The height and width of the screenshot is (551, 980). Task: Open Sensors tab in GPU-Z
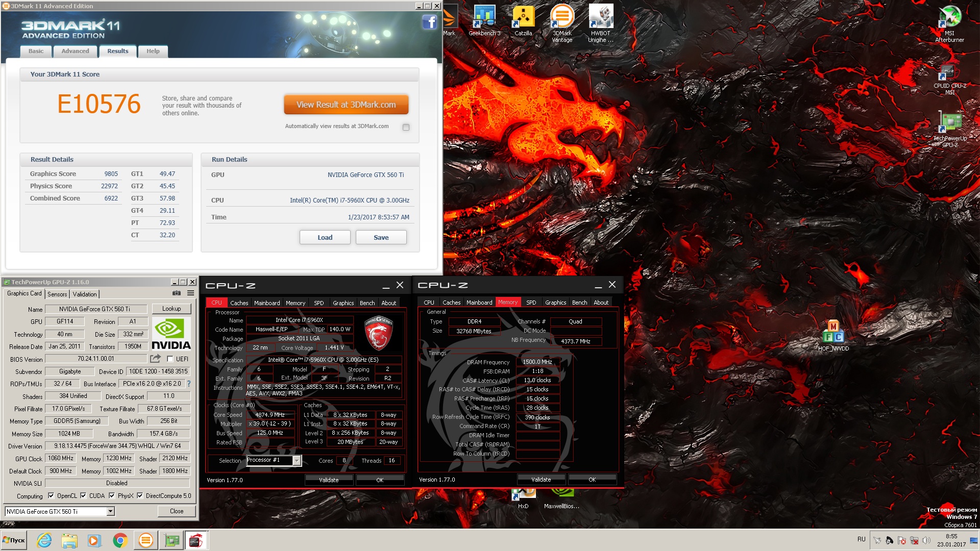pos(57,294)
